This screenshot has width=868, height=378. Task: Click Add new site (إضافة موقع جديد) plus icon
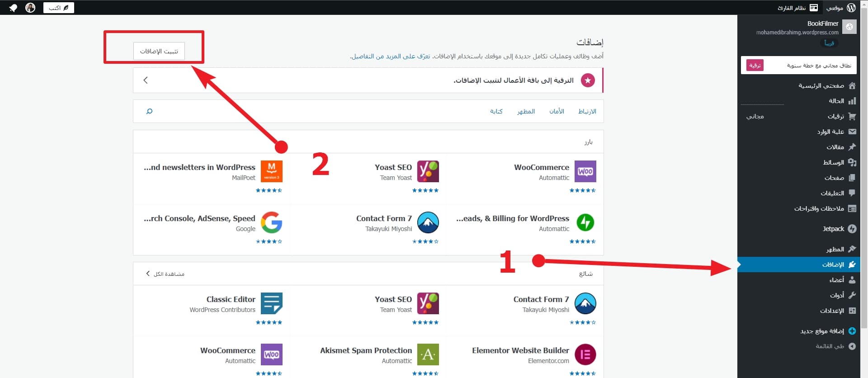852,331
